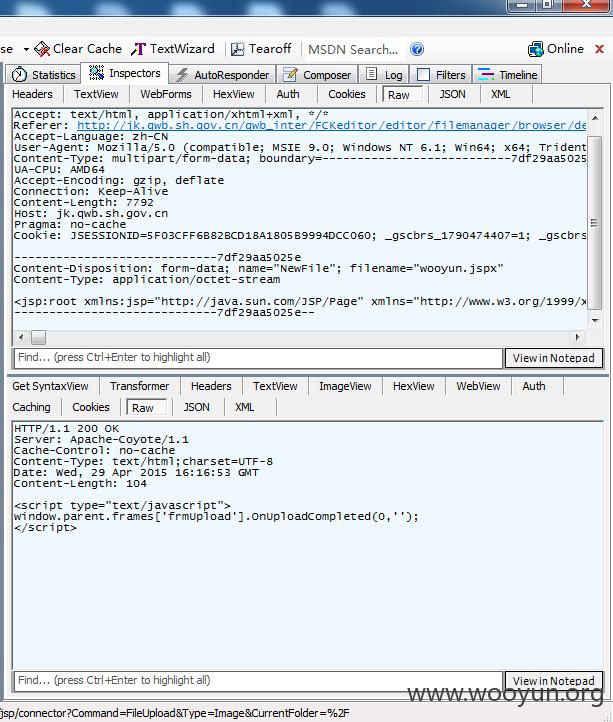
Task: Focus the request Find input field
Action: point(258,358)
